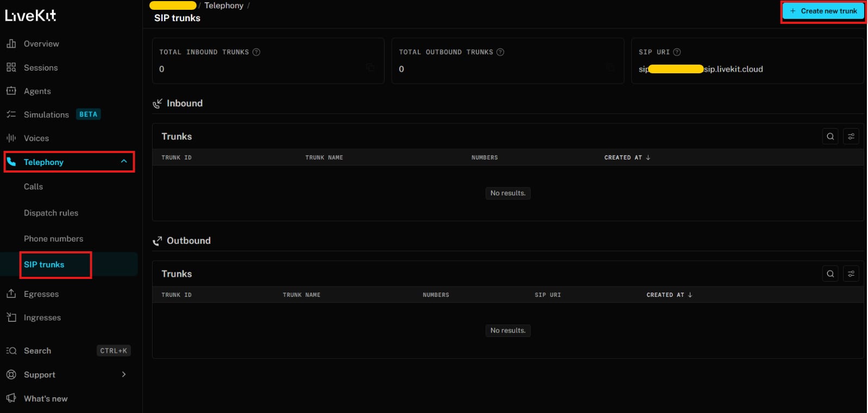Click the Agents robot icon
868x413 pixels.
(11, 91)
